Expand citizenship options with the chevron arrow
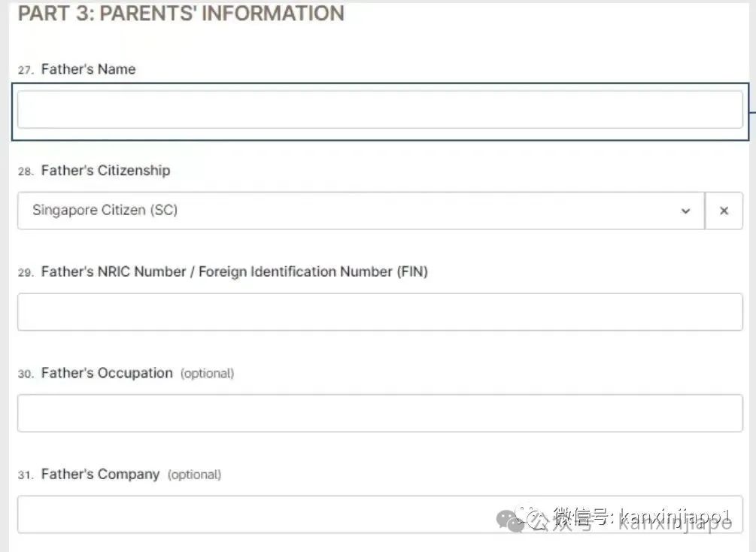This screenshot has width=756, height=552. (685, 211)
